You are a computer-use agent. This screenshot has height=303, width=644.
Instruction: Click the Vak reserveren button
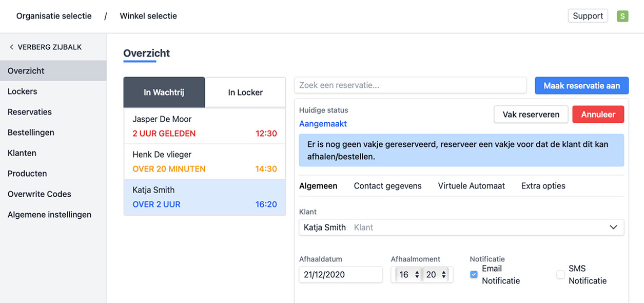[531, 115]
